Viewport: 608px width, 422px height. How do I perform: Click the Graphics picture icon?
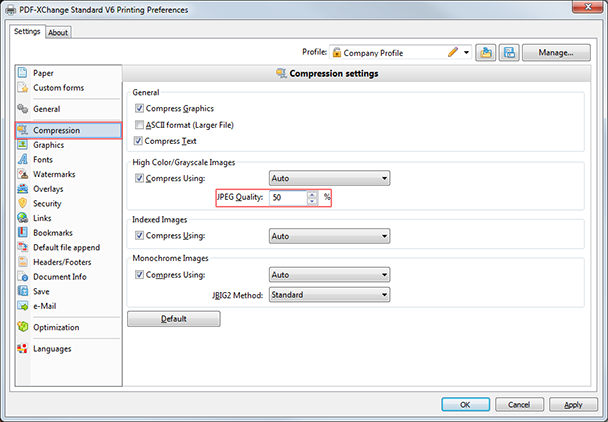22,145
